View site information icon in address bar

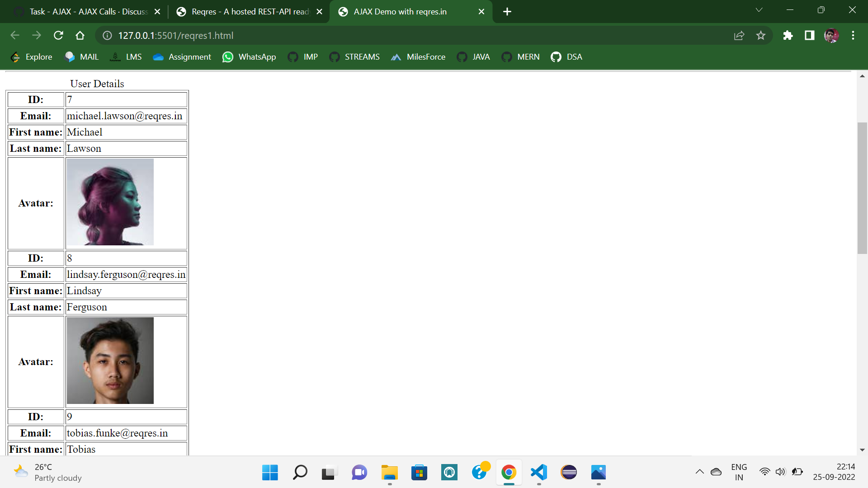(107, 35)
